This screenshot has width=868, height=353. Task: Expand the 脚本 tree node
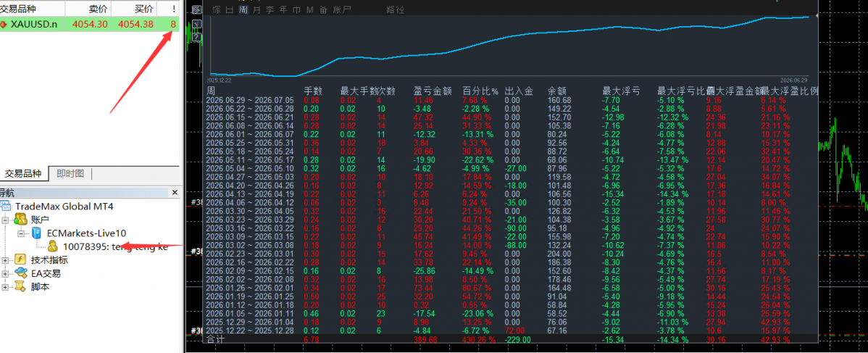[6, 286]
